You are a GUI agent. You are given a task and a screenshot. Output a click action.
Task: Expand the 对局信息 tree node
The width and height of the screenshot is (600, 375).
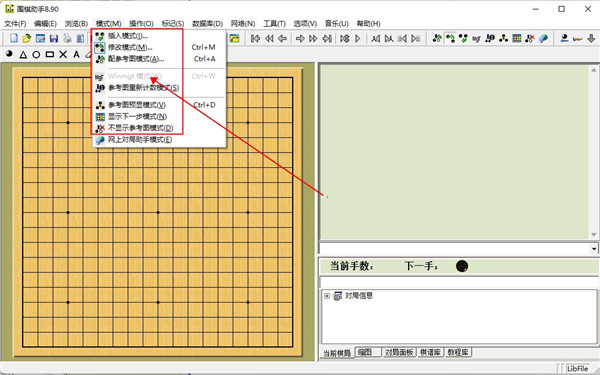pos(327,296)
